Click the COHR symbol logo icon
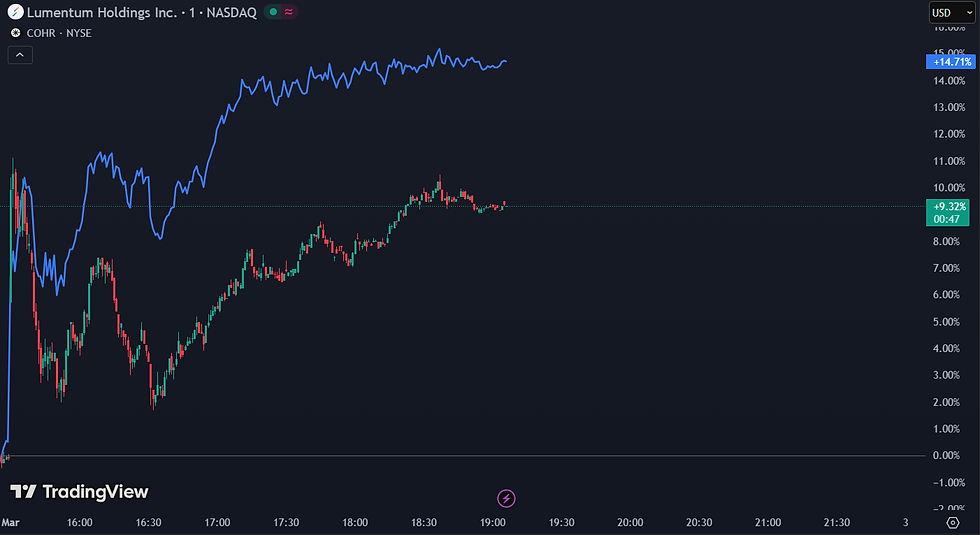This screenshot has height=535, width=980. [x=16, y=33]
